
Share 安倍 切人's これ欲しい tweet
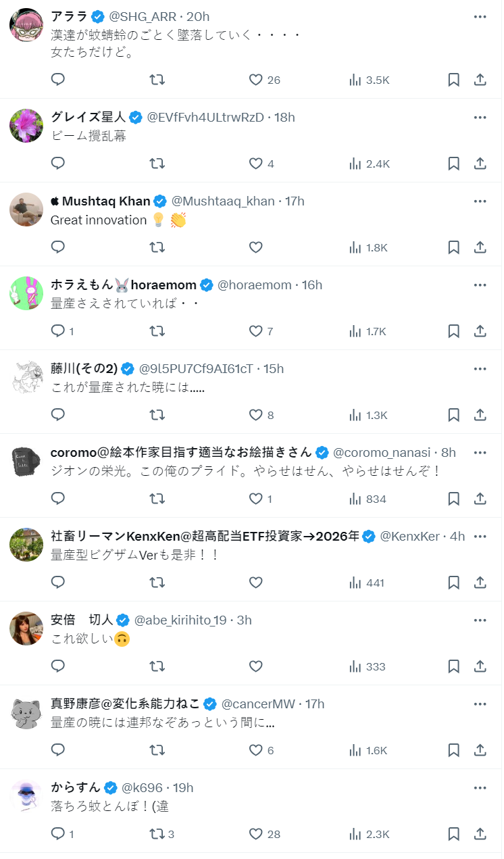click(480, 666)
